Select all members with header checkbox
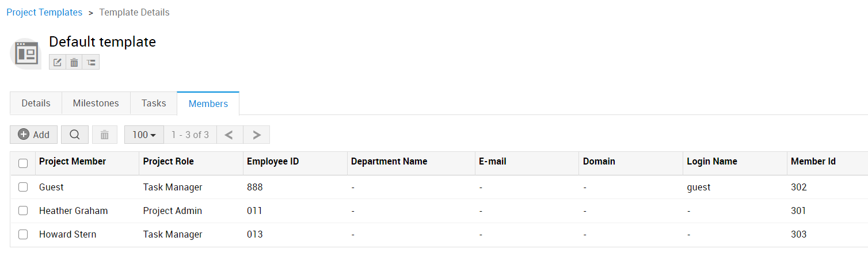Viewport: 868px width, 260px height. click(x=23, y=163)
